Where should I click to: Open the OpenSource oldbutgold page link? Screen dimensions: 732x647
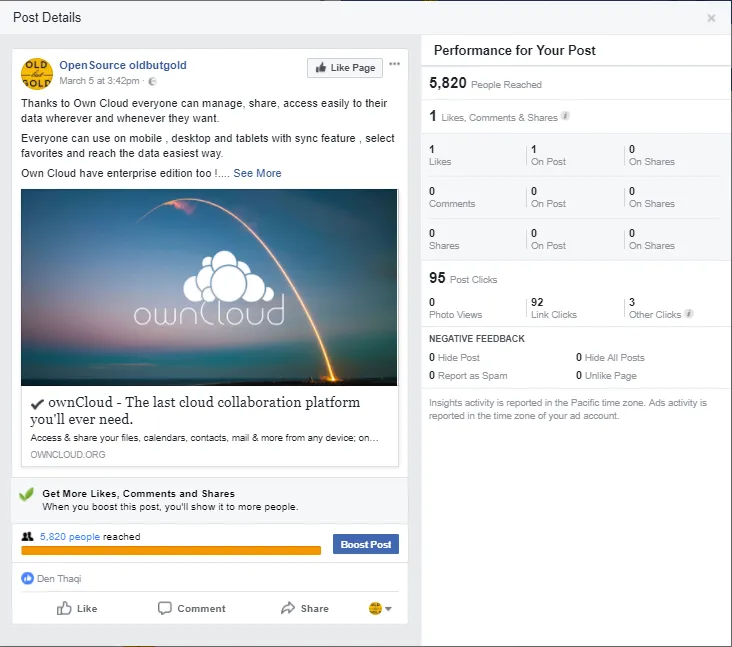[x=123, y=65]
